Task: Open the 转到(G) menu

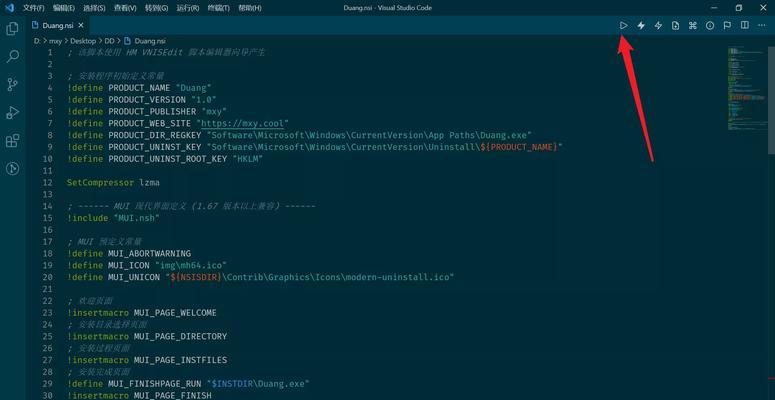Action: tap(156, 8)
